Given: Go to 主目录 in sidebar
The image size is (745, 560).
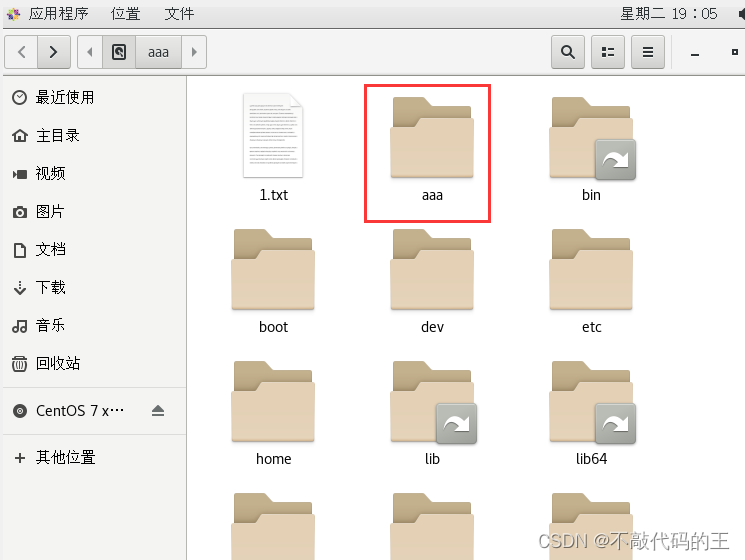Looking at the screenshot, I should pos(95,135).
